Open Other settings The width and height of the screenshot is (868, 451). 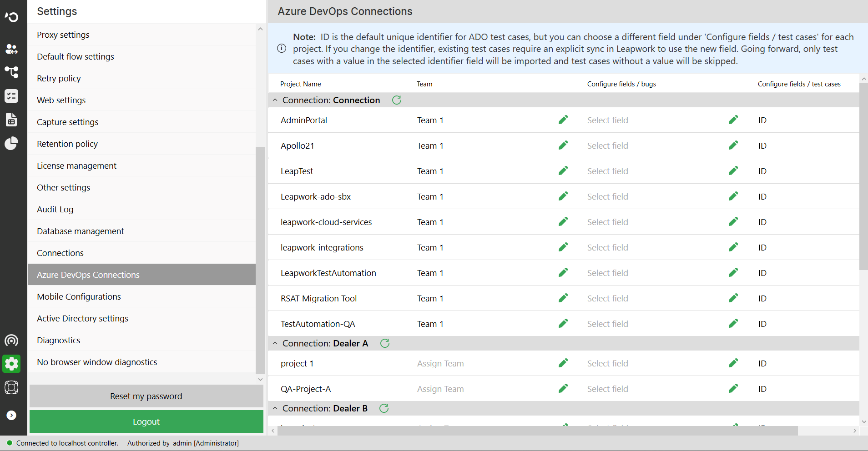pos(141,187)
